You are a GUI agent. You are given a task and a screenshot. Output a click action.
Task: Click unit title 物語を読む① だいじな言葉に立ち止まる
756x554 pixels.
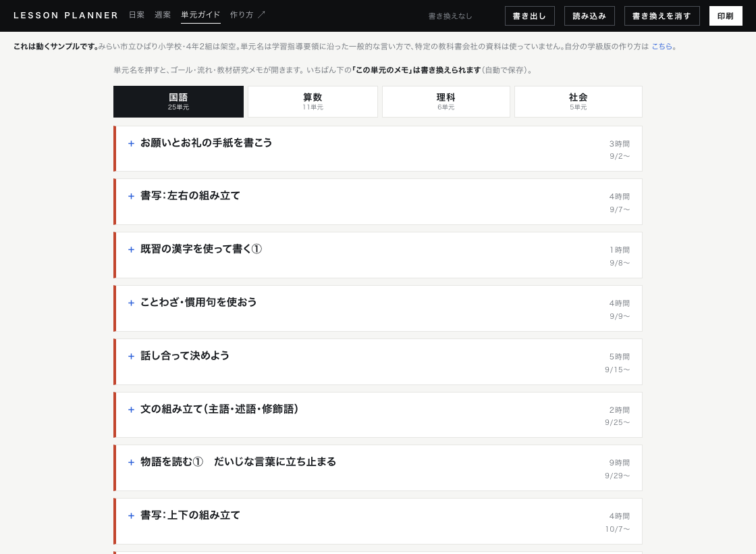coord(238,462)
